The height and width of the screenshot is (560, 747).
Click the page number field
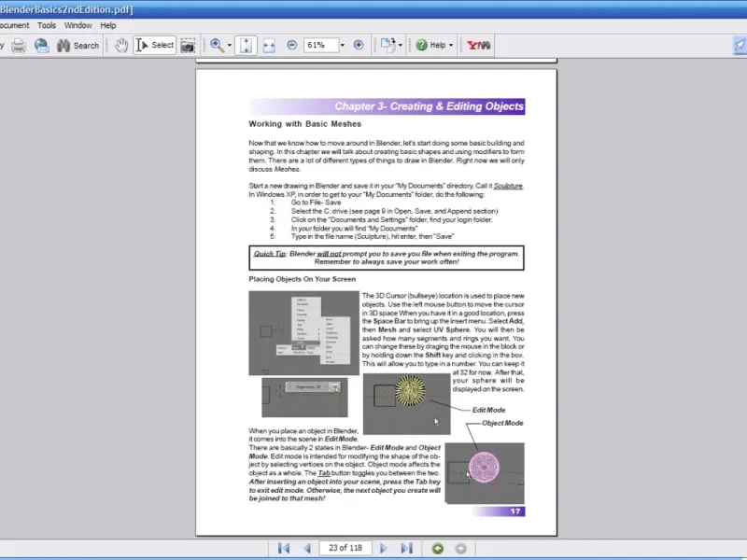point(345,548)
